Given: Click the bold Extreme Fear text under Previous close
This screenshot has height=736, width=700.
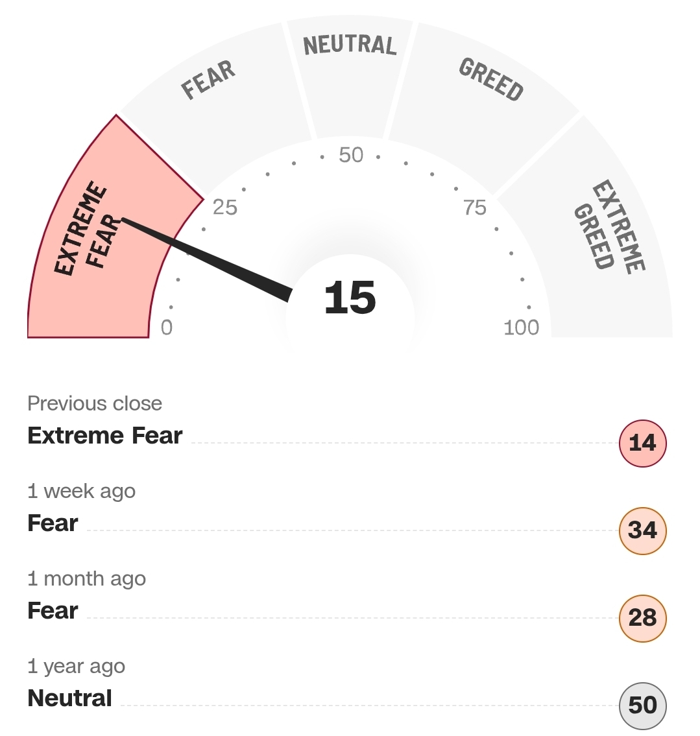Looking at the screenshot, I should (x=105, y=436).
